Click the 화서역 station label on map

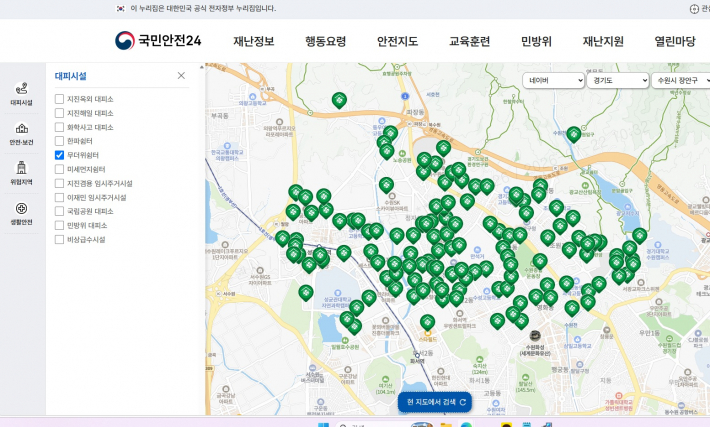point(417,361)
